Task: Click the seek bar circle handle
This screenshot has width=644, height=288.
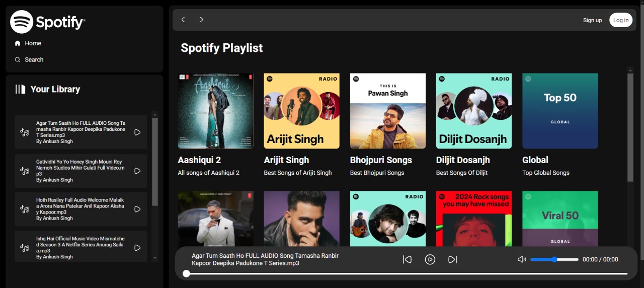Action: pyautogui.click(x=186, y=274)
